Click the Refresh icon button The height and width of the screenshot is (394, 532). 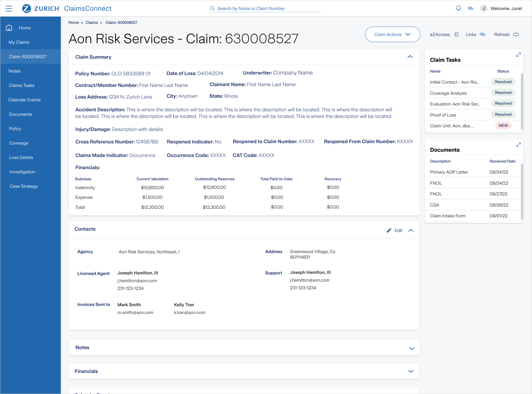(x=516, y=35)
